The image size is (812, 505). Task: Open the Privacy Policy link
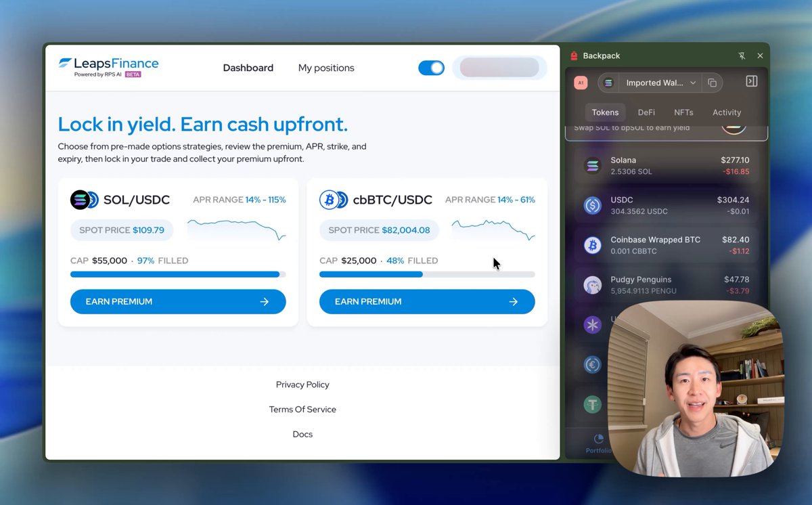302,385
